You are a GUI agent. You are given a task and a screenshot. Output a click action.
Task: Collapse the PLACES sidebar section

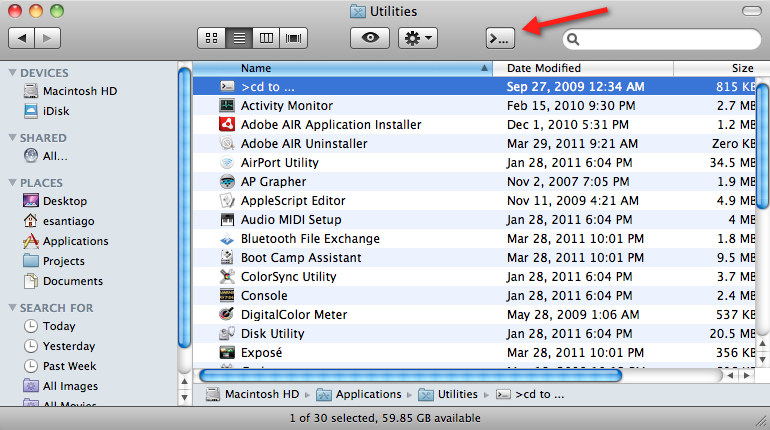[12, 183]
